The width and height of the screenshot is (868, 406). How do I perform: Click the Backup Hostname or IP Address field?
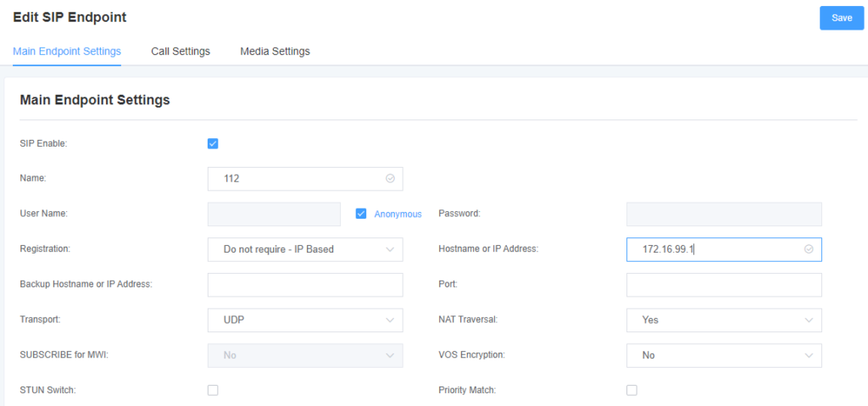click(x=304, y=285)
